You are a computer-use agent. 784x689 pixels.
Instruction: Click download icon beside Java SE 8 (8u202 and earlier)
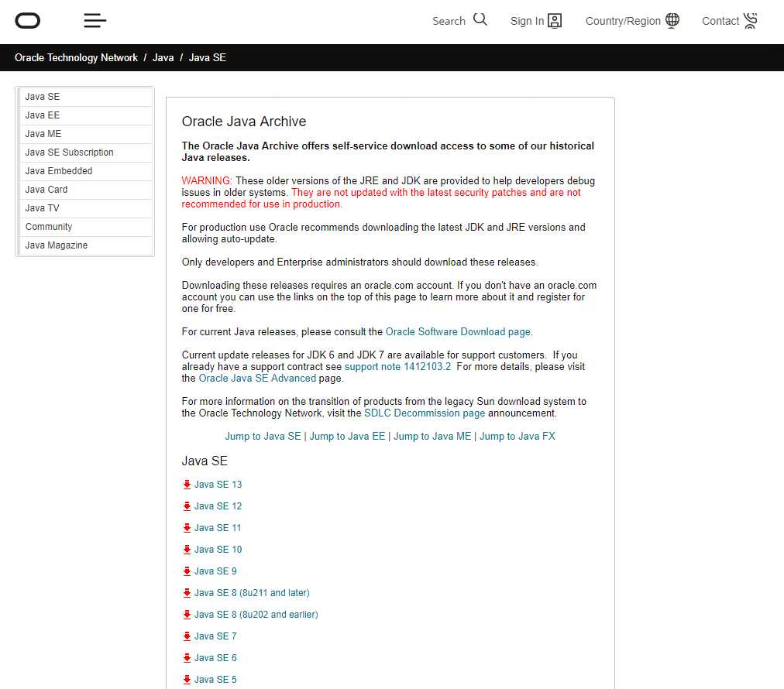[187, 615]
